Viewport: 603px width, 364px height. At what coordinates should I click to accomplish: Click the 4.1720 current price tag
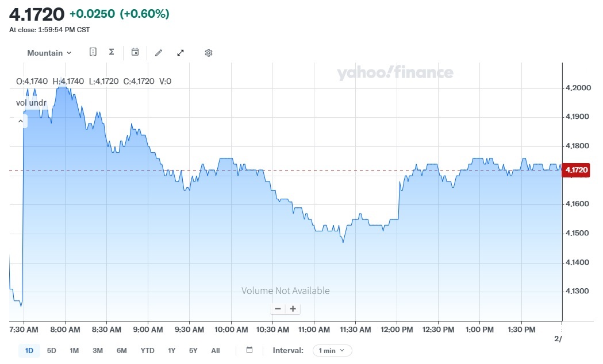coord(577,170)
